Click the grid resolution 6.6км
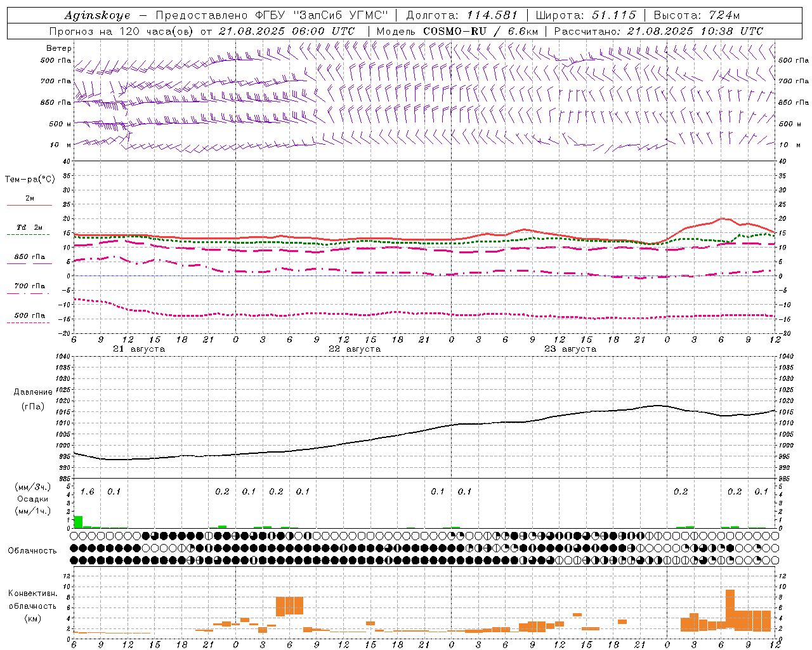The width and height of the screenshot is (812, 650). click(x=523, y=31)
